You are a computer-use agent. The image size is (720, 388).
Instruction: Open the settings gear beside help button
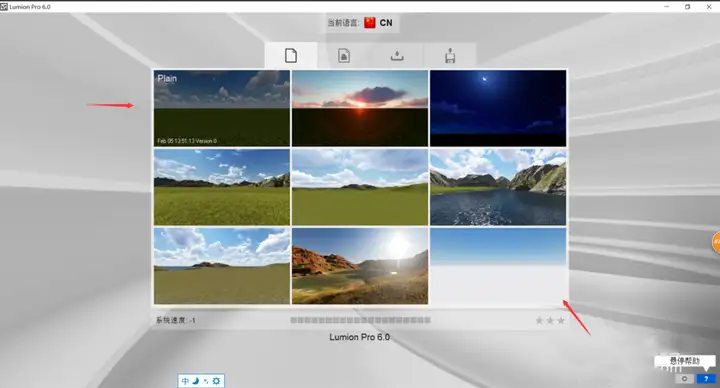(x=684, y=379)
